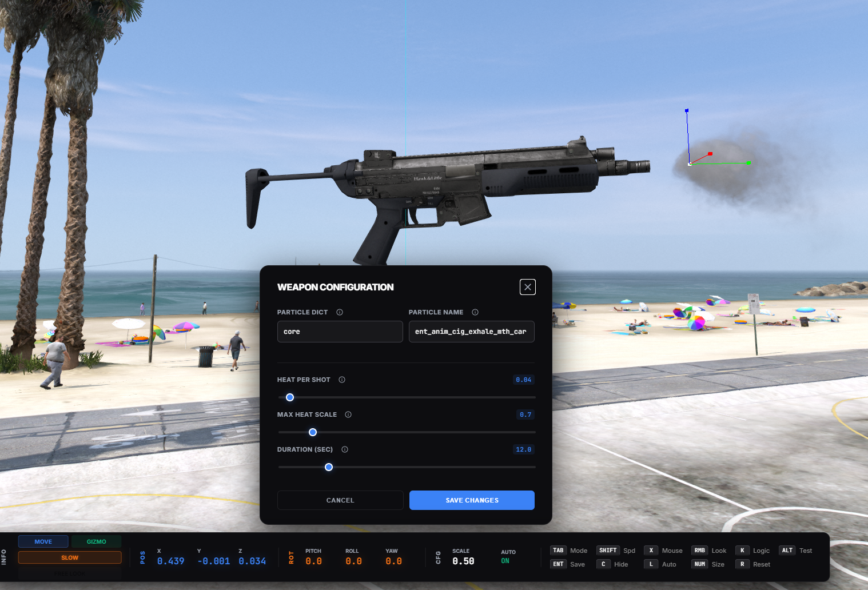Select the FREE LOOK option

pos(69,573)
